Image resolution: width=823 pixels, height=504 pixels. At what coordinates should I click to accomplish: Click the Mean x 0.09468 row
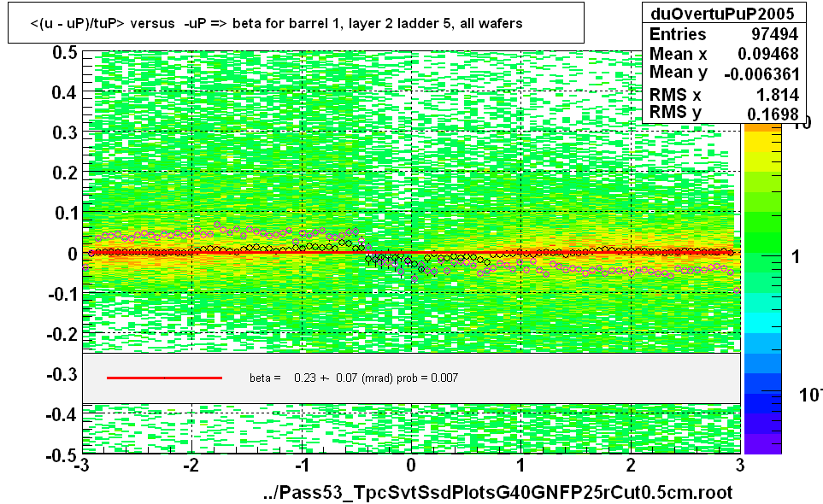click(x=724, y=54)
